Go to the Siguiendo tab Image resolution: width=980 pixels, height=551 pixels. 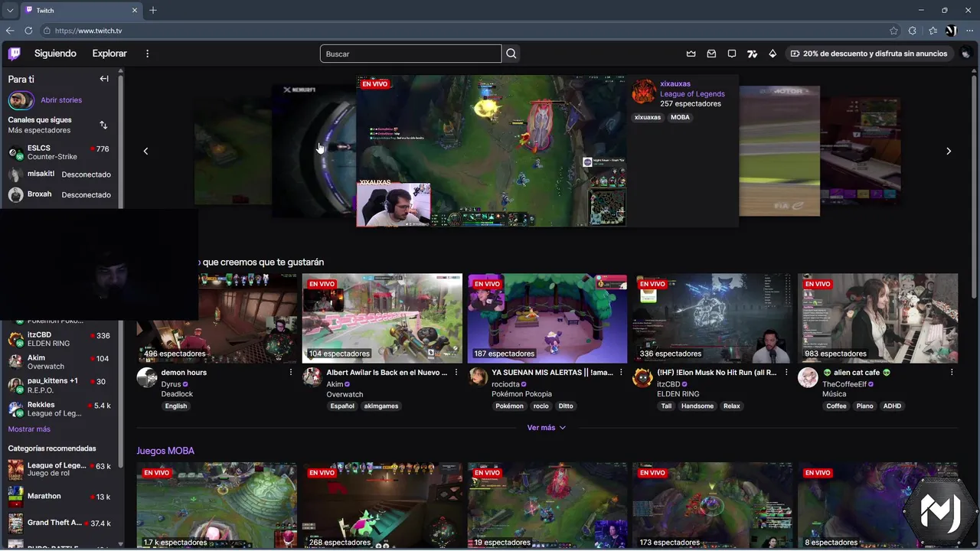[x=55, y=54]
